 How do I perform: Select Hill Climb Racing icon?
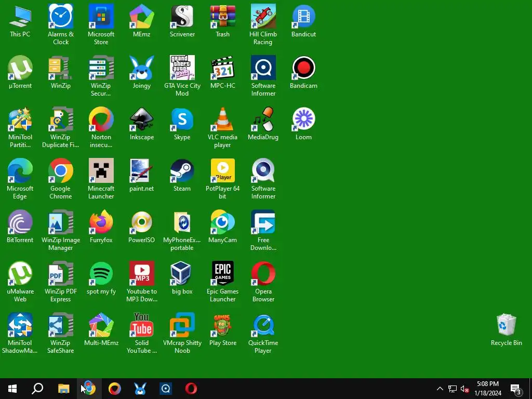[263, 24]
